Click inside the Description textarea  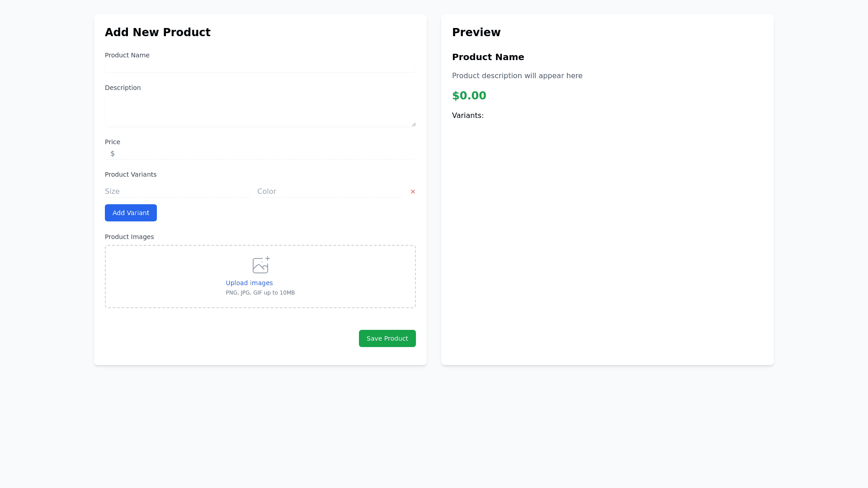[260, 111]
